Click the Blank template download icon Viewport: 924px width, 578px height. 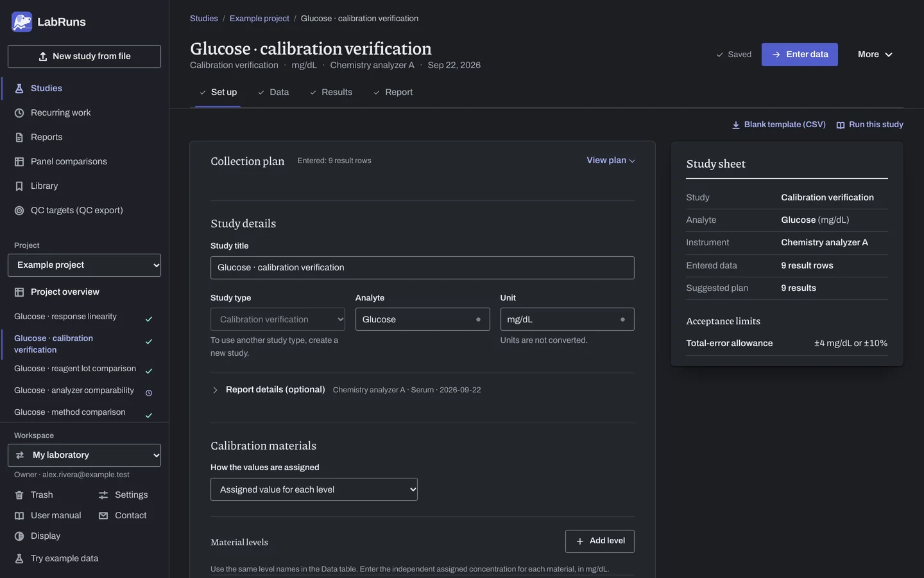pyautogui.click(x=736, y=125)
